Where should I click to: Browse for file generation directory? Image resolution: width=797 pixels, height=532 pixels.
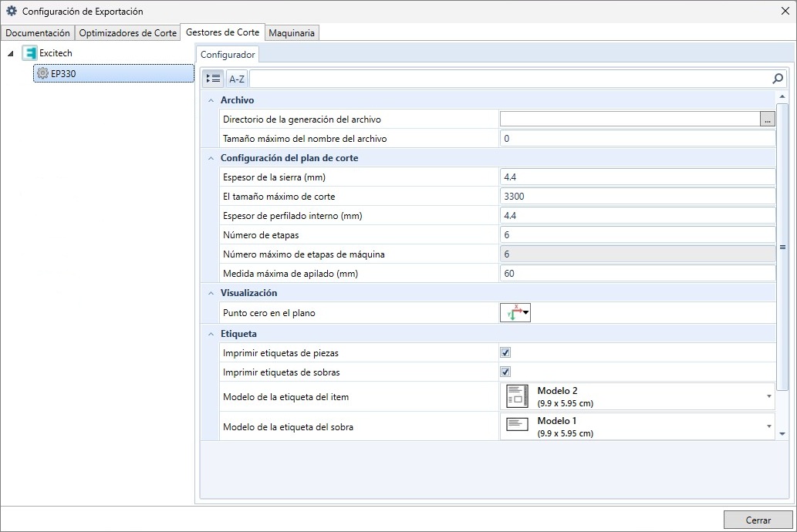click(768, 120)
